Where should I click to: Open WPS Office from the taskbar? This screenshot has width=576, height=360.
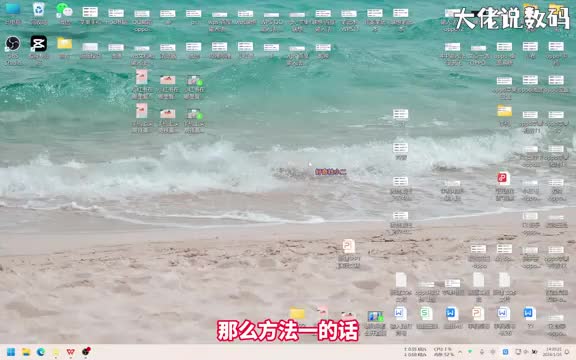click(x=71, y=352)
